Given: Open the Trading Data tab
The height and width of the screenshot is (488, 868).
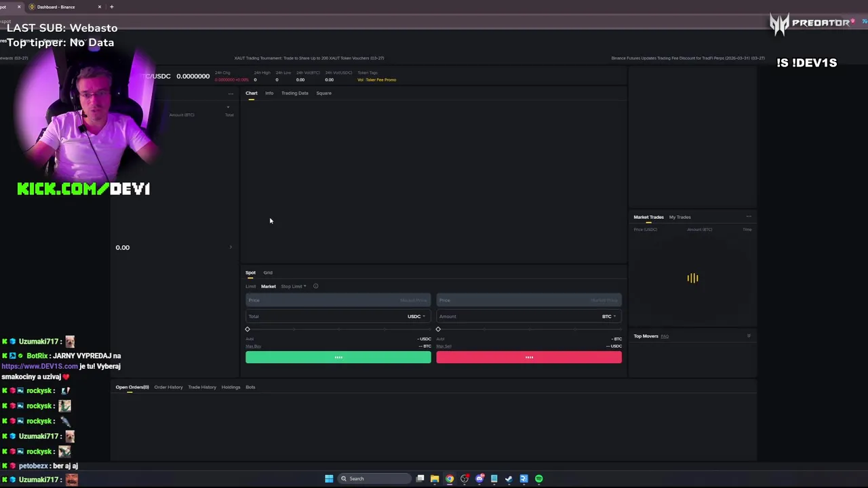Looking at the screenshot, I should click(x=295, y=93).
